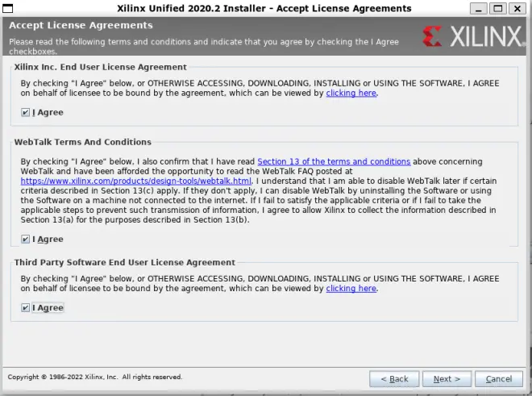Viewport: 532px width, 396px height.
Task: Uncheck I Agree under Xilinx Inc. End User License
Action: click(26, 112)
